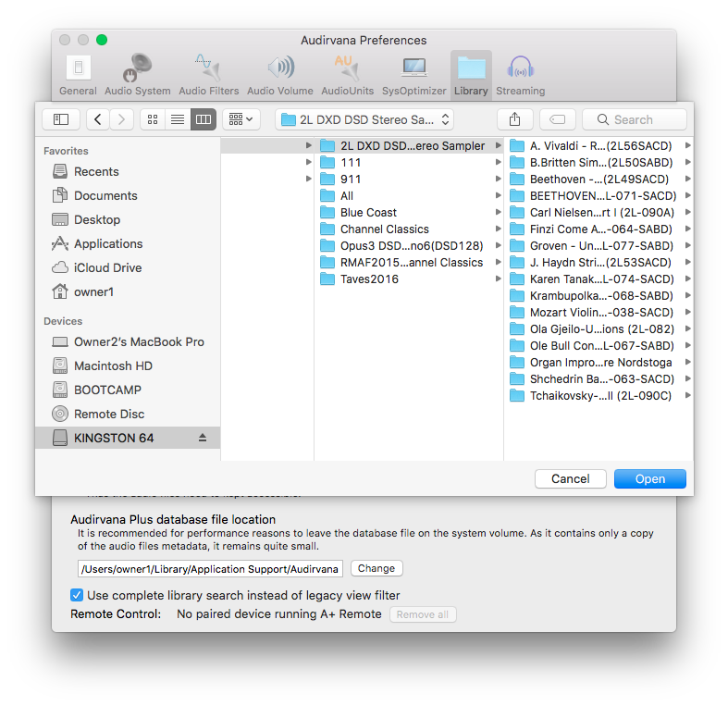The height and width of the screenshot is (706, 728).
Task: Click Change database location button
Action: [376, 568]
